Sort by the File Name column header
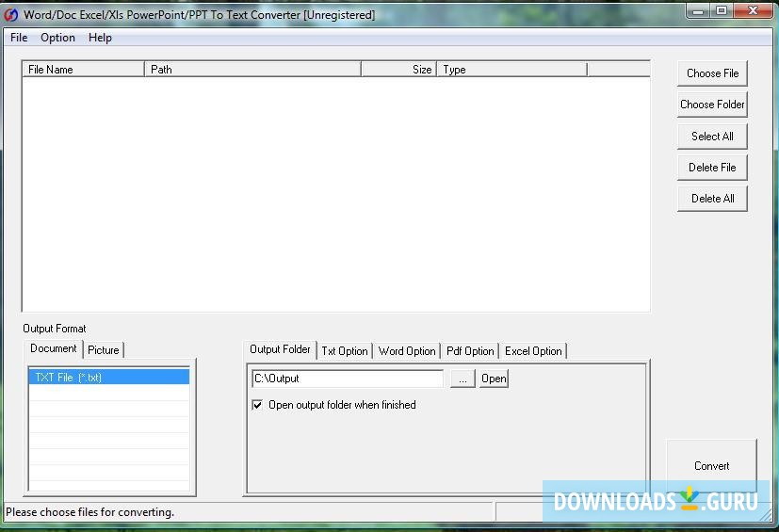The width and height of the screenshot is (779, 532). (84, 70)
